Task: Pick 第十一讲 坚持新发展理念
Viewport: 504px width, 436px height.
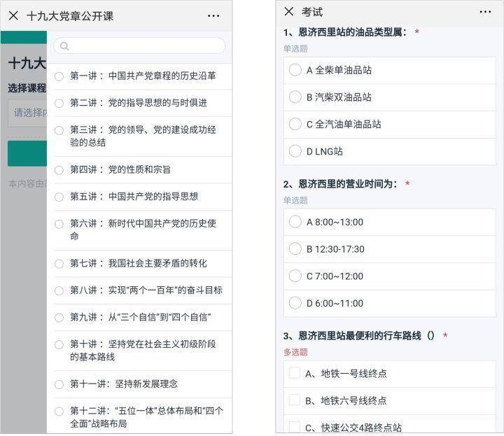Action: pos(59,384)
